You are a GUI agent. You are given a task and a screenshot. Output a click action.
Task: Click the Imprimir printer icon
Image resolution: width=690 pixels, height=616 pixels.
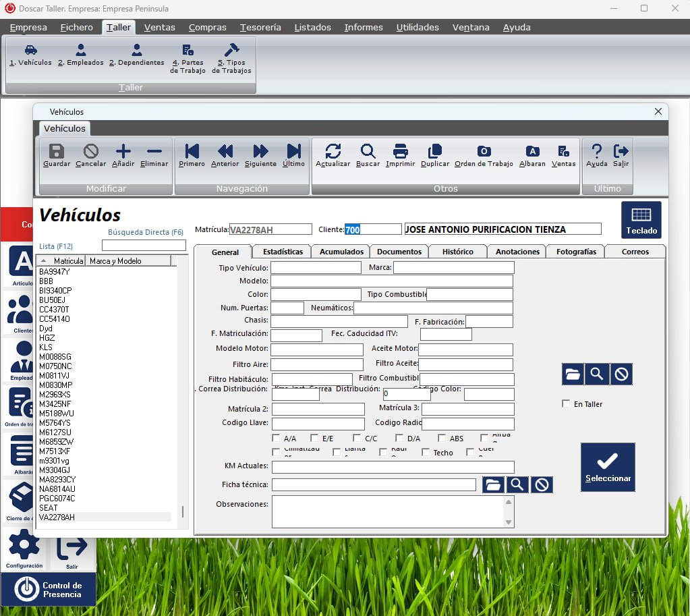(x=401, y=152)
